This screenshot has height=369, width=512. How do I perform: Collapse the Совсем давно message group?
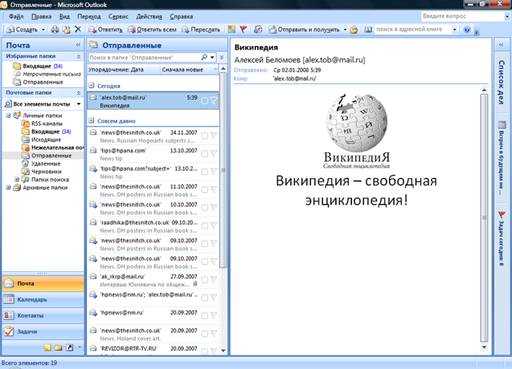pyautogui.click(x=91, y=120)
